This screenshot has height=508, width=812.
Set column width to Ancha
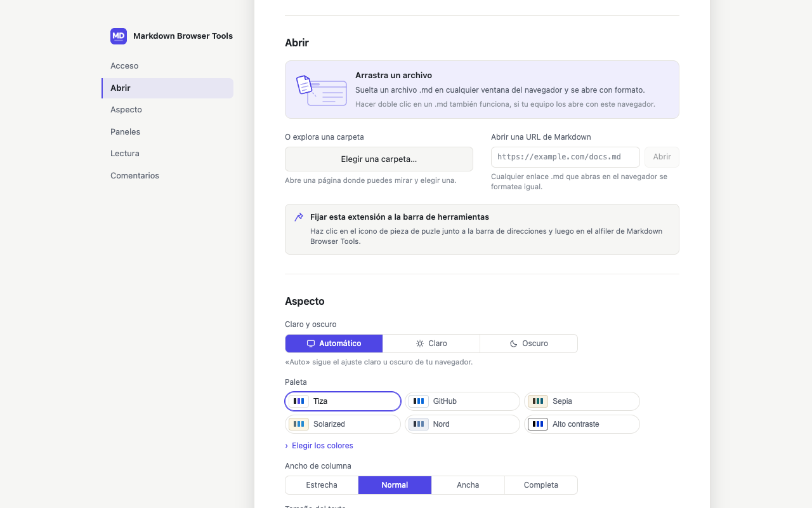(468, 485)
